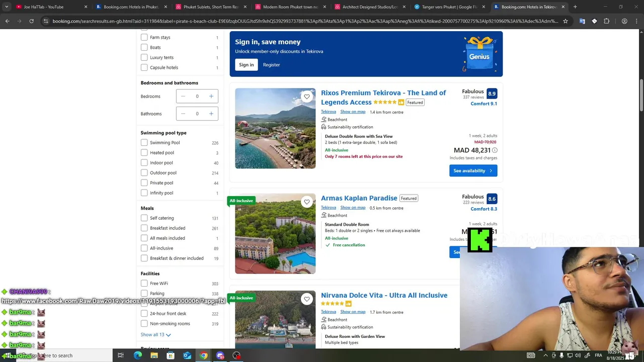Open the Google Translate extension icon
The image size is (644, 362).
click(x=582, y=21)
